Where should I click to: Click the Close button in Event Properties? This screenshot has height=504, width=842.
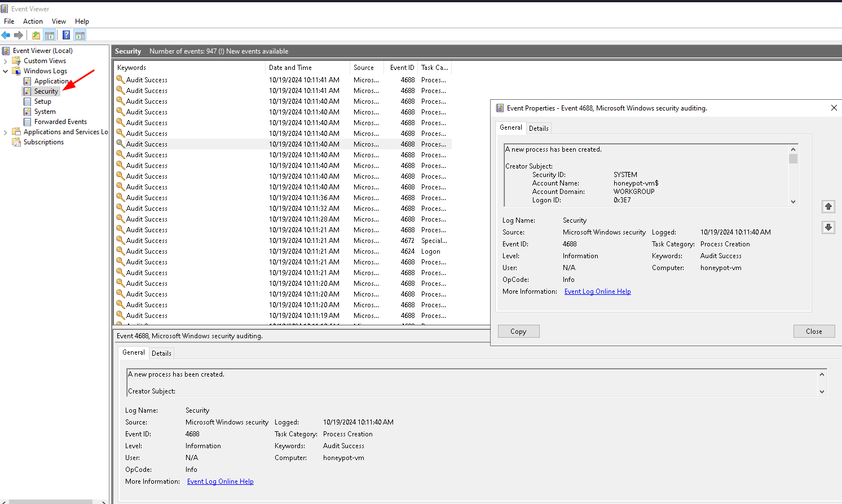click(x=814, y=331)
